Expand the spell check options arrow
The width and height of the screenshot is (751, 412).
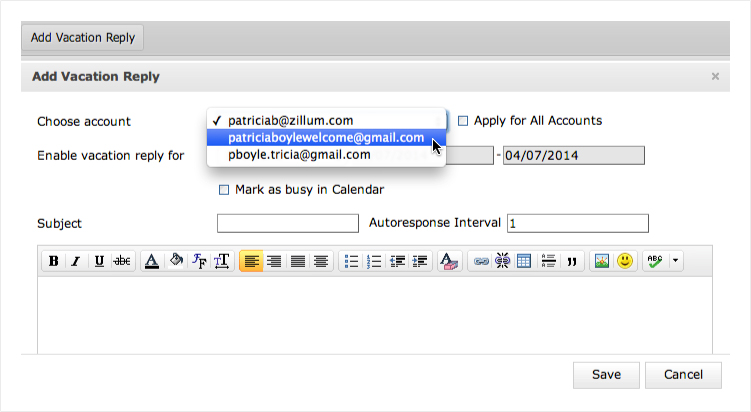tap(675, 261)
